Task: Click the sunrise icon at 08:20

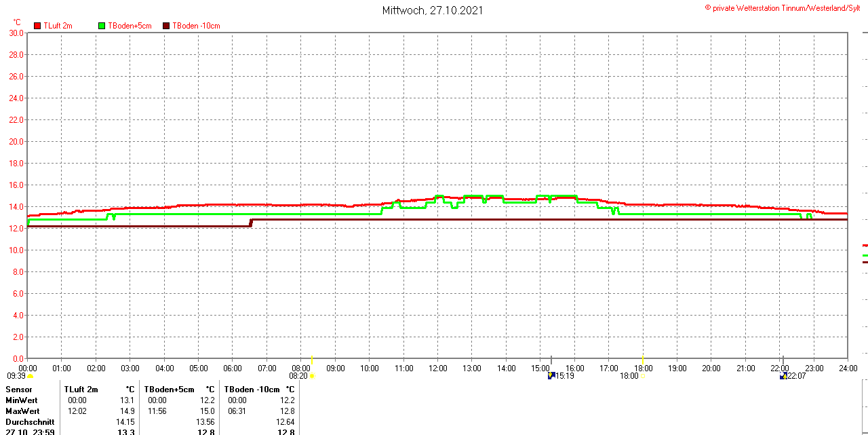Action: (312, 375)
